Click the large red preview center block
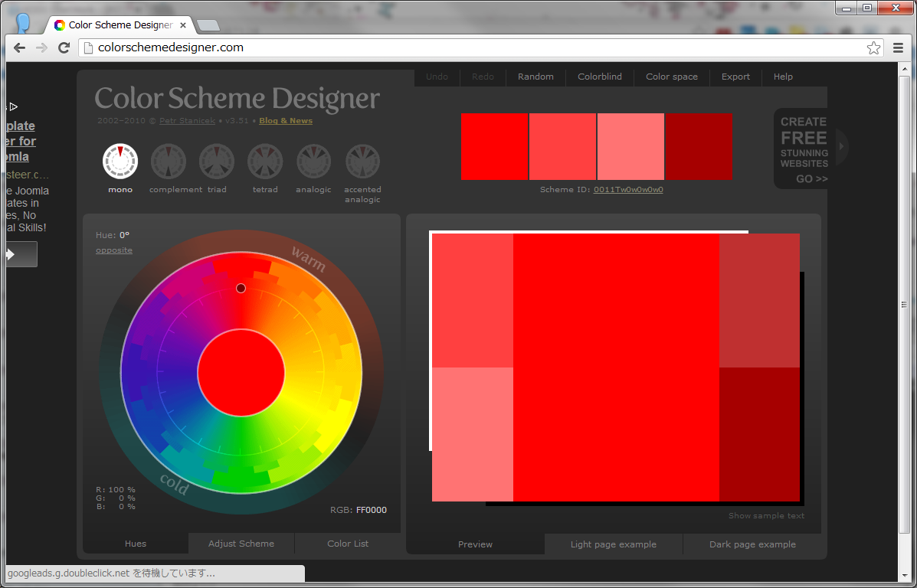 616,367
